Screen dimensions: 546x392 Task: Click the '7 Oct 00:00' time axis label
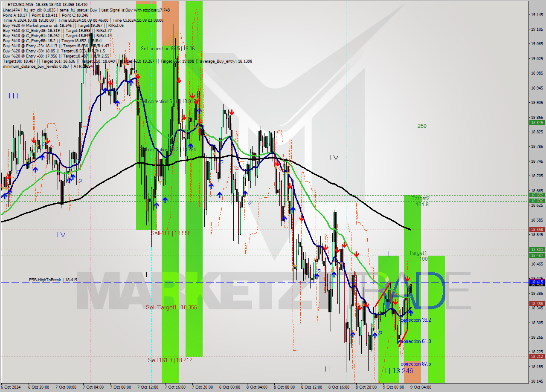(65, 387)
